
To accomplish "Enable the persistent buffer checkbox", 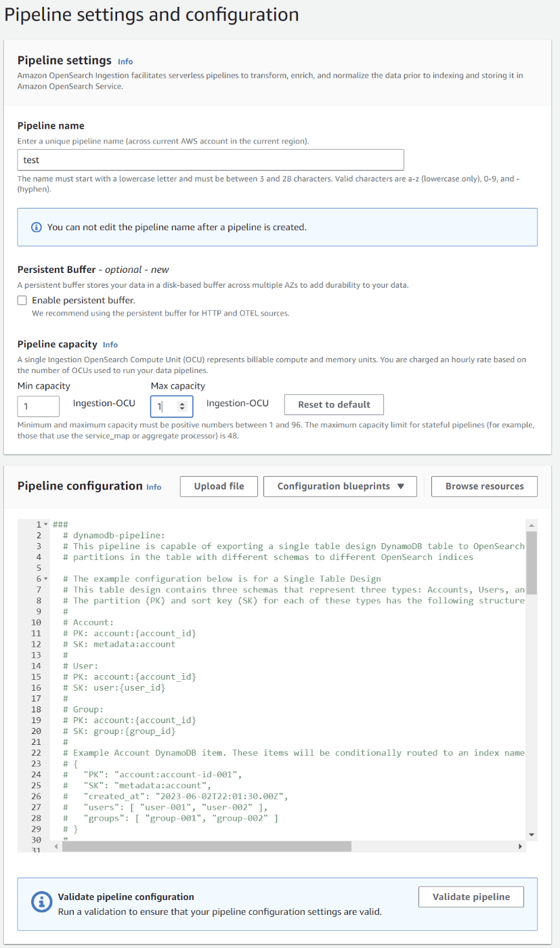I will click(x=22, y=300).
